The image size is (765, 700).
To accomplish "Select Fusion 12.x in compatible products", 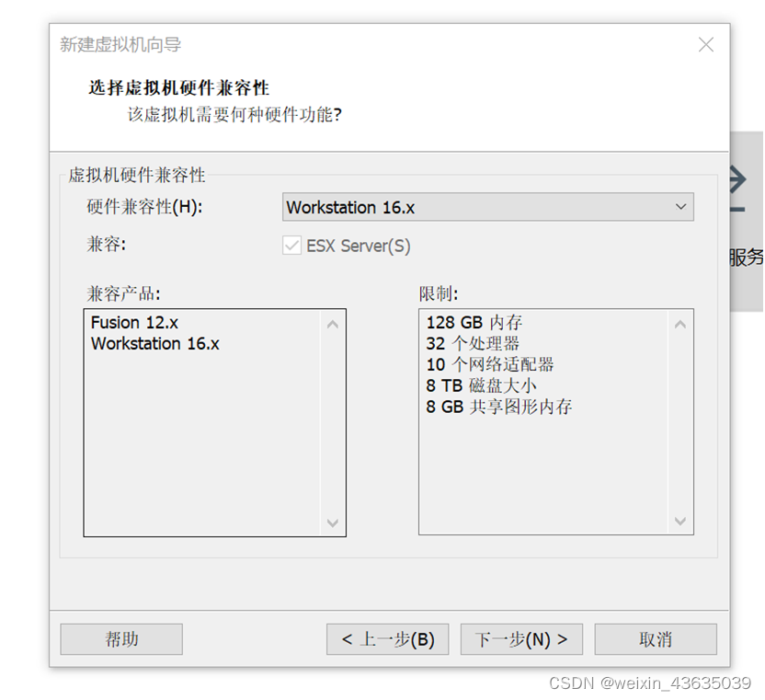I will point(134,323).
